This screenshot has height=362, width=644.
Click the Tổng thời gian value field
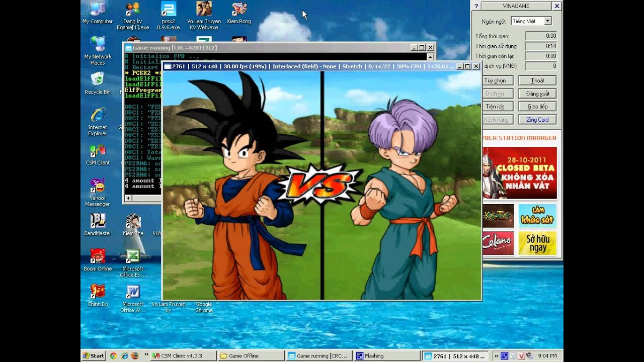(541, 36)
